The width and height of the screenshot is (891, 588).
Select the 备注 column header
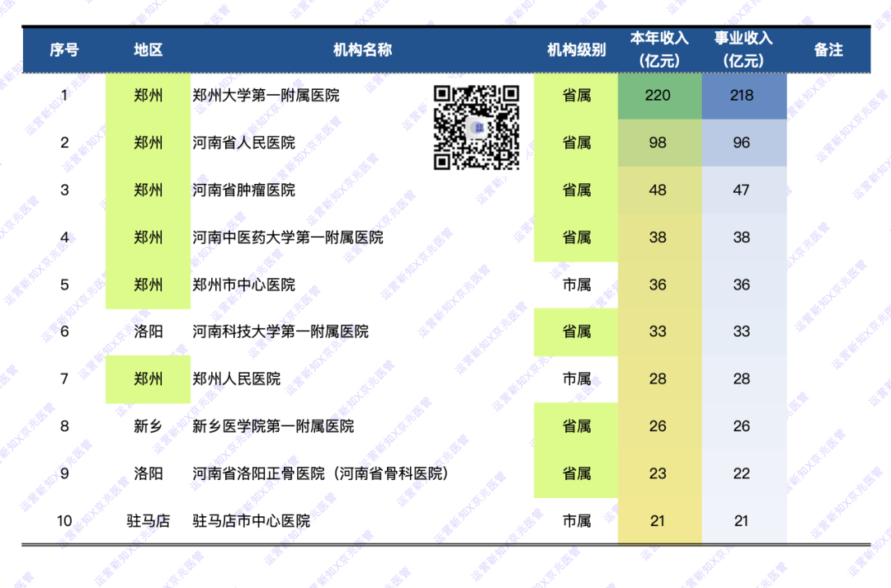828,50
